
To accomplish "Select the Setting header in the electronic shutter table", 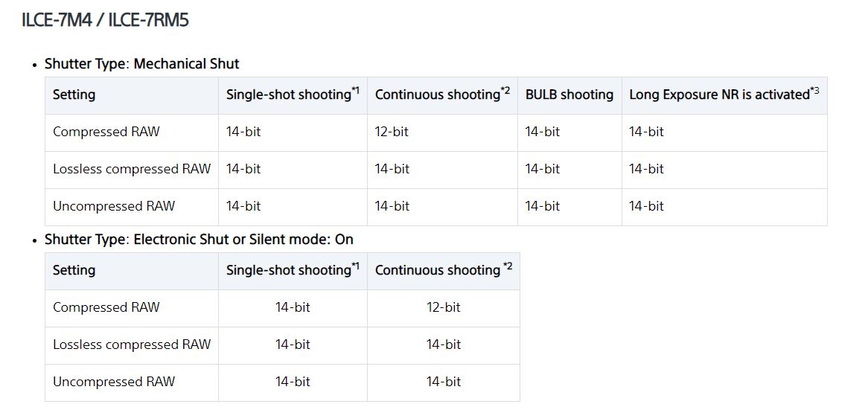I will tap(74, 271).
